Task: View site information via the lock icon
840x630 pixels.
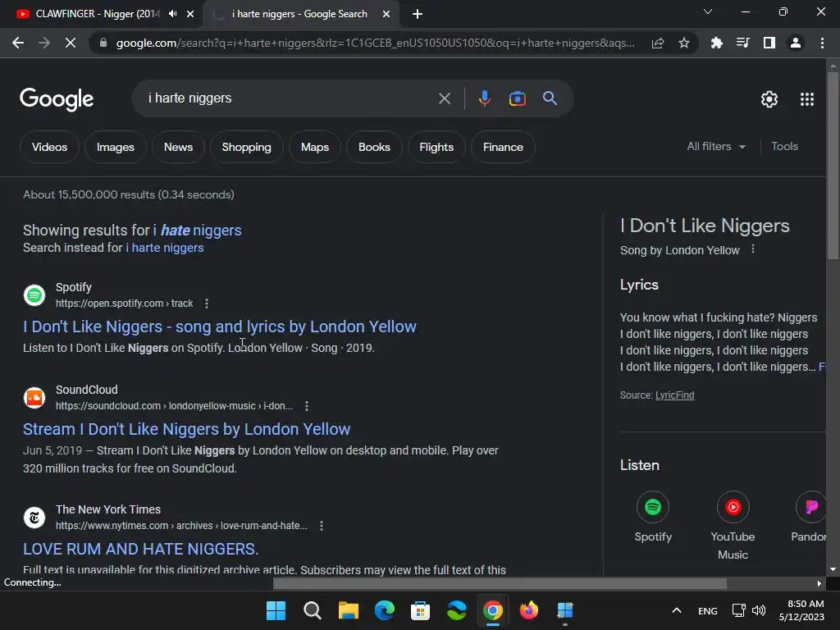Action: click(103, 43)
